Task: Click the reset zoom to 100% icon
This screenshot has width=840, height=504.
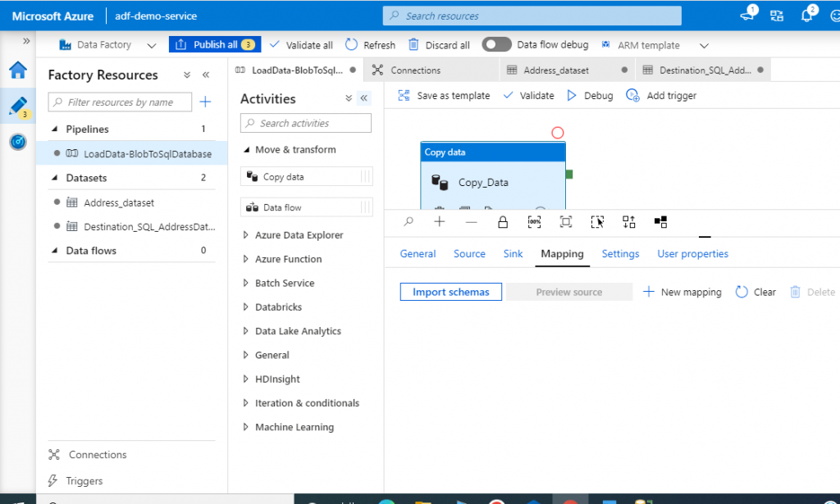Action: tap(534, 222)
